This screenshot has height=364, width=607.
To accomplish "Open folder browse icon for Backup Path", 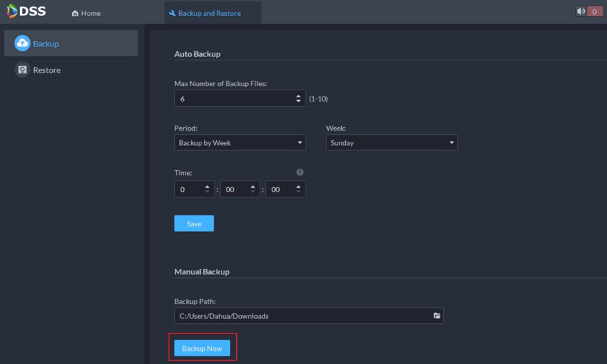I will click(x=437, y=316).
